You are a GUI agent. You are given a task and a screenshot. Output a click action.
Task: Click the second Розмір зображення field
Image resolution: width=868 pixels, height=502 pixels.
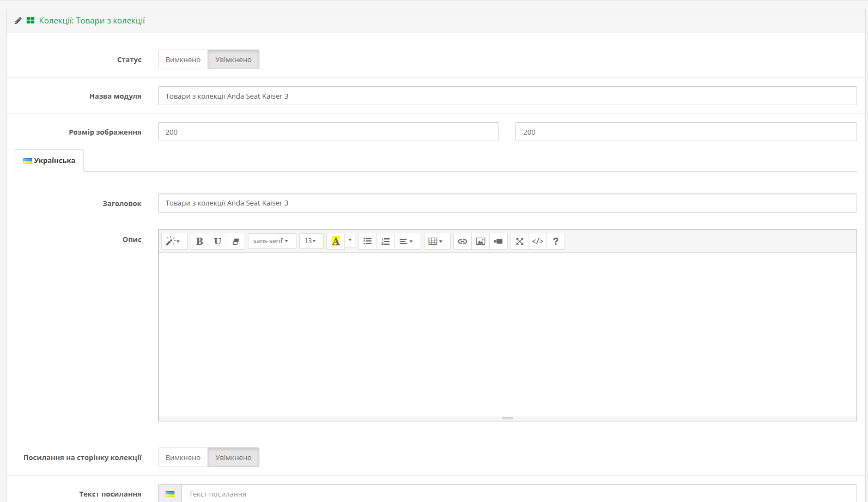click(x=686, y=132)
